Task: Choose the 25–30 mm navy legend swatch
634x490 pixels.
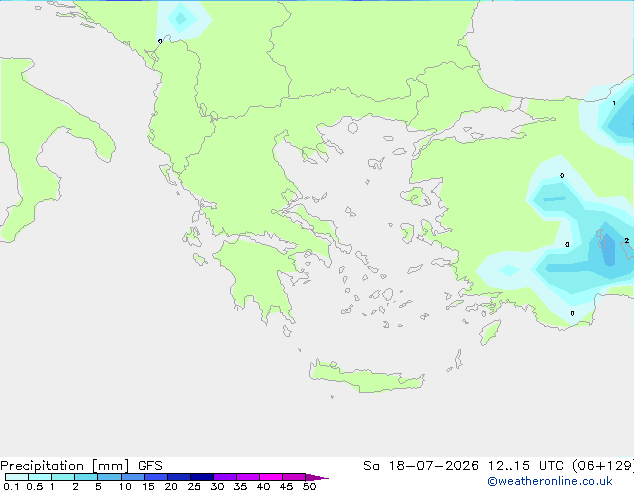Action: point(202,477)
